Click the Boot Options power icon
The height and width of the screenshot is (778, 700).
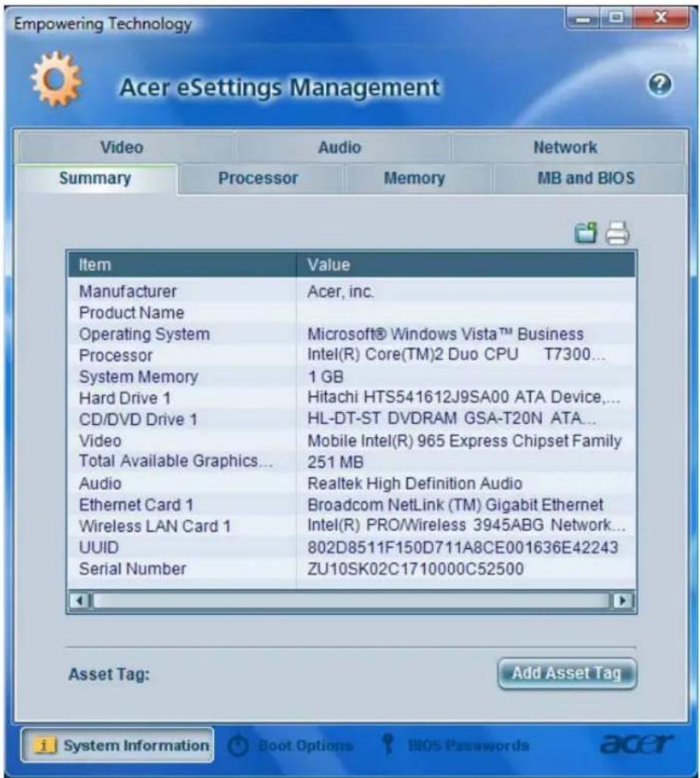(x=238, y=745)
